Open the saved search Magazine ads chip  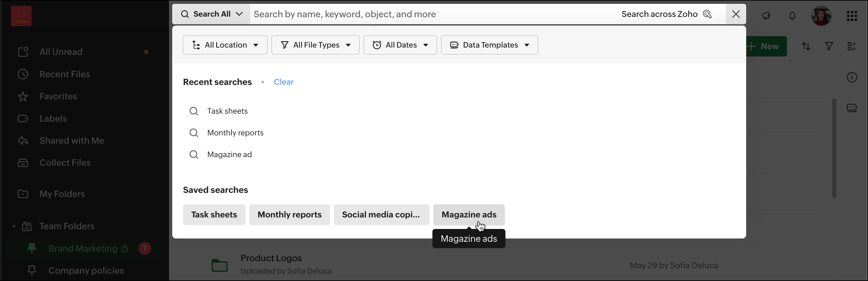pyautogui.click(x=469, y=215)
